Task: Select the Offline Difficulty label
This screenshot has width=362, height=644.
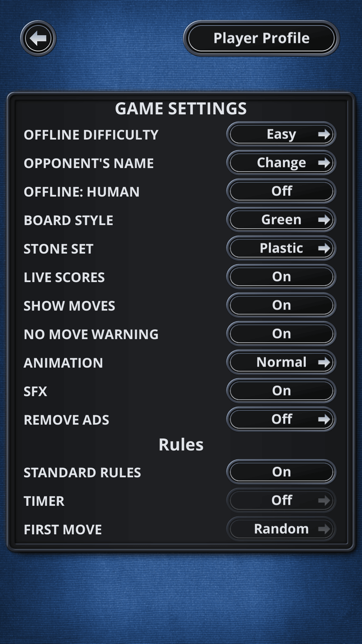Action: (x=91, y=135)
